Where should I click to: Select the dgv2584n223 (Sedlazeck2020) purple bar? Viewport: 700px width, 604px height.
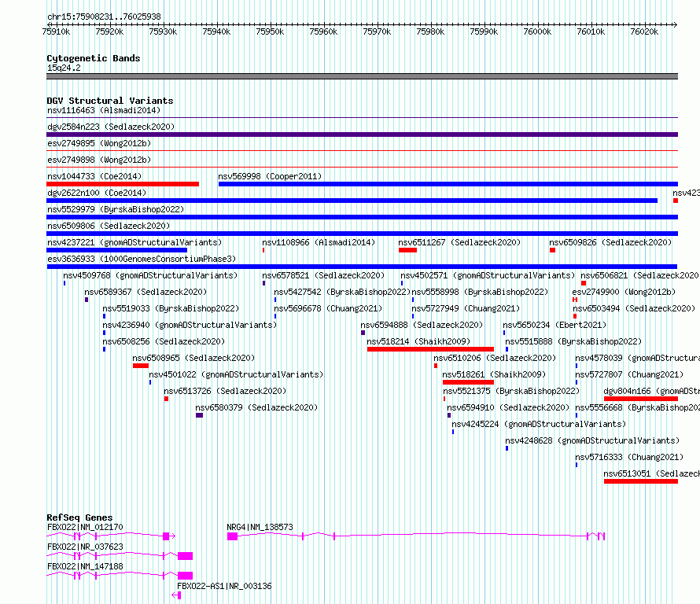point(362,134)
